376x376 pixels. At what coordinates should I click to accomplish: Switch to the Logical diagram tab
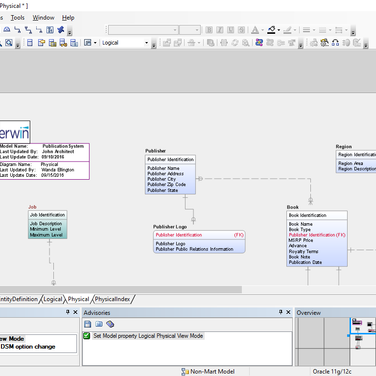53,299
